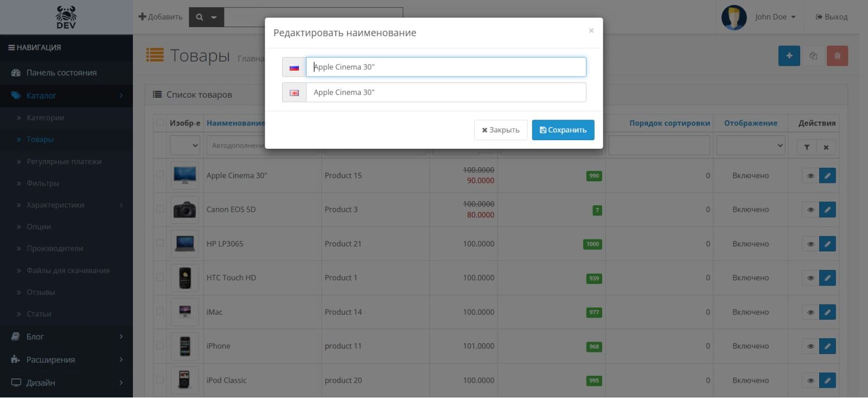Click English flag icon in dialog

pyautogui.click(x=294, y=93)
